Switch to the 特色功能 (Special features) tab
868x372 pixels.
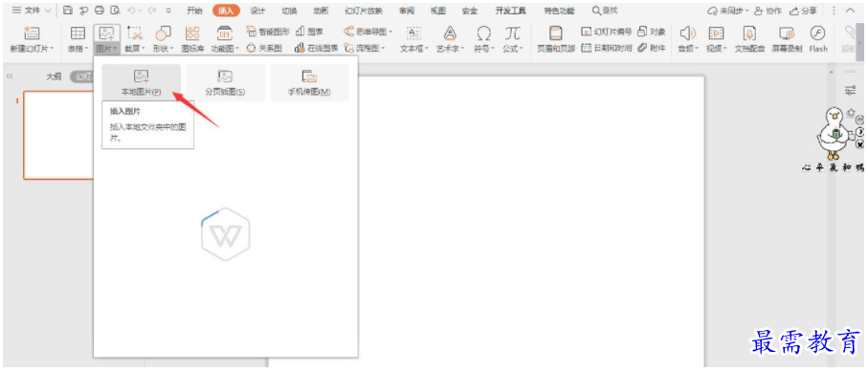(x=559, y=11)
